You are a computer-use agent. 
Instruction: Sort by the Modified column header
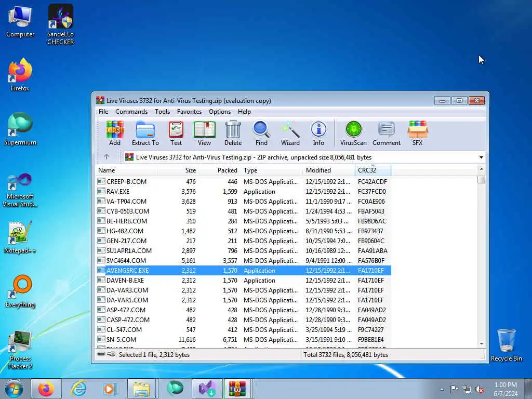point(328,170)
